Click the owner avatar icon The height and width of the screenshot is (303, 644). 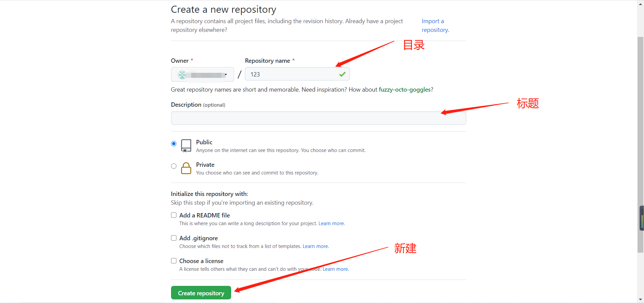[x=182, y=75]
